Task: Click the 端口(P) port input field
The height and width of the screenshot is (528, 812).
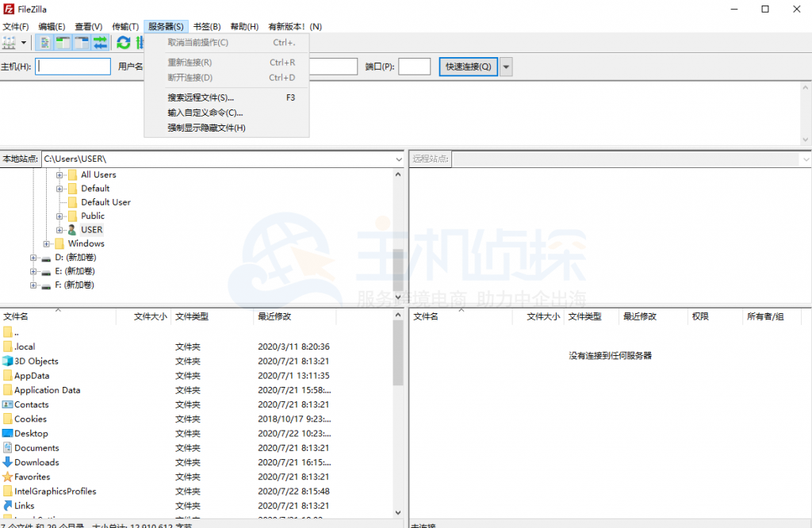Action: (x=414, y=67)
